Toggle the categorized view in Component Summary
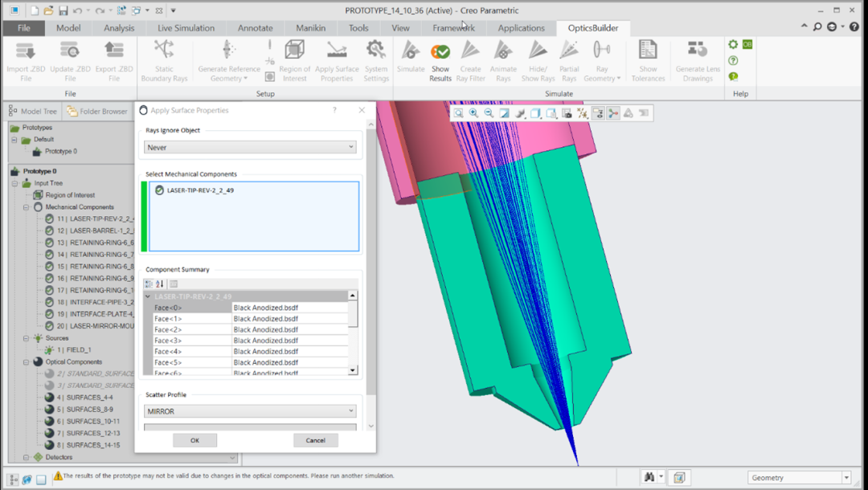Screen dimensions: 868x490 pyautogui.click(x=149, y=284)
